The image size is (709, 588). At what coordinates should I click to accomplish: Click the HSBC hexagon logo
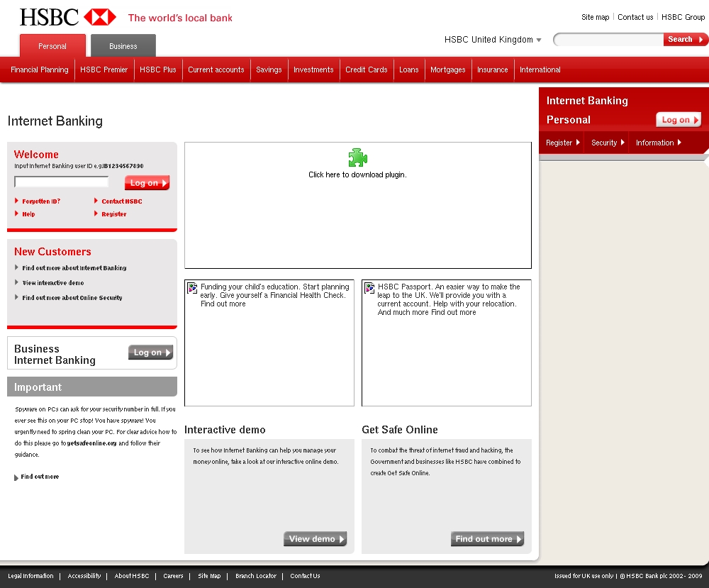100,17
